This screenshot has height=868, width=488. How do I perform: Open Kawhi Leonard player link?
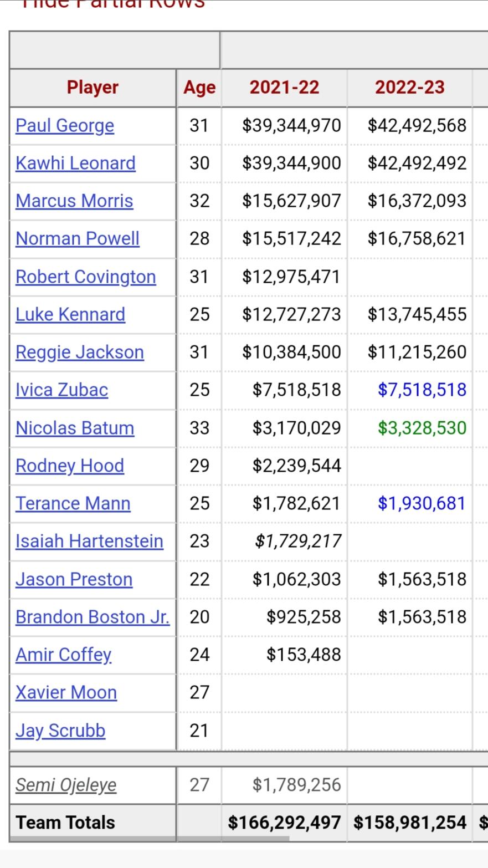[75, 164]
